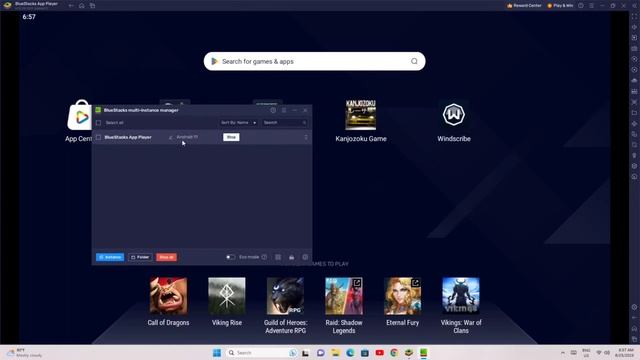Open the Viking Rise game thumbnail
The image size is (640, 360).
(227, 296)
